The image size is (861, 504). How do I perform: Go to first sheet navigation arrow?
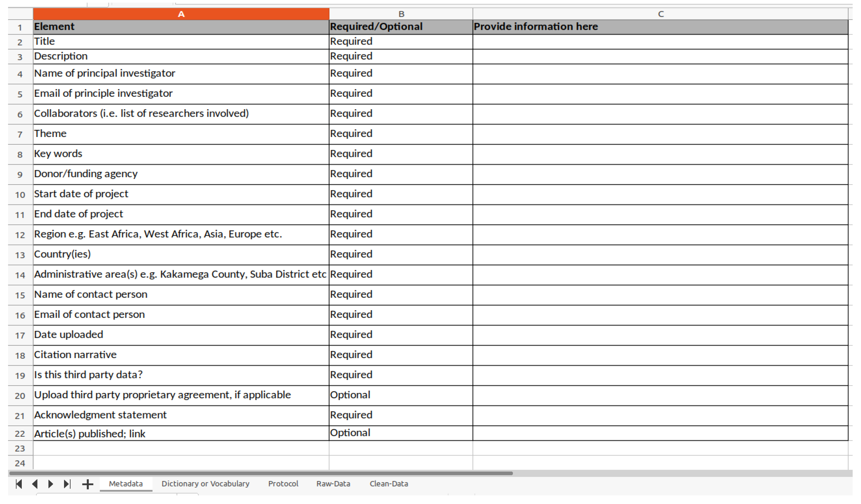click(19, 484)
